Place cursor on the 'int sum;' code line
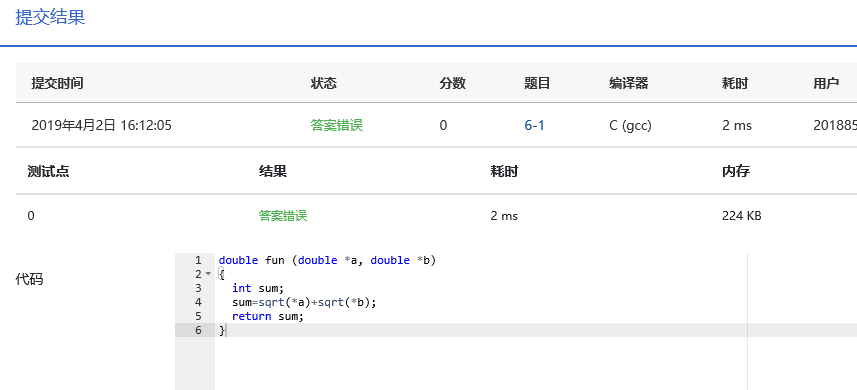Screen dimensions: 857x390 (x=258, y=288)
